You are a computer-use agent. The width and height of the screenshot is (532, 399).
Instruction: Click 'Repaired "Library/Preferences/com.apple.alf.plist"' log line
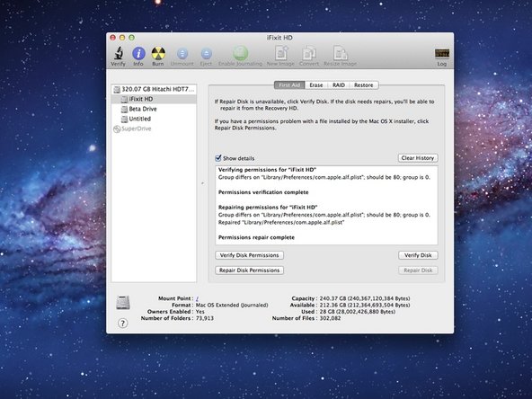(281, 223)
